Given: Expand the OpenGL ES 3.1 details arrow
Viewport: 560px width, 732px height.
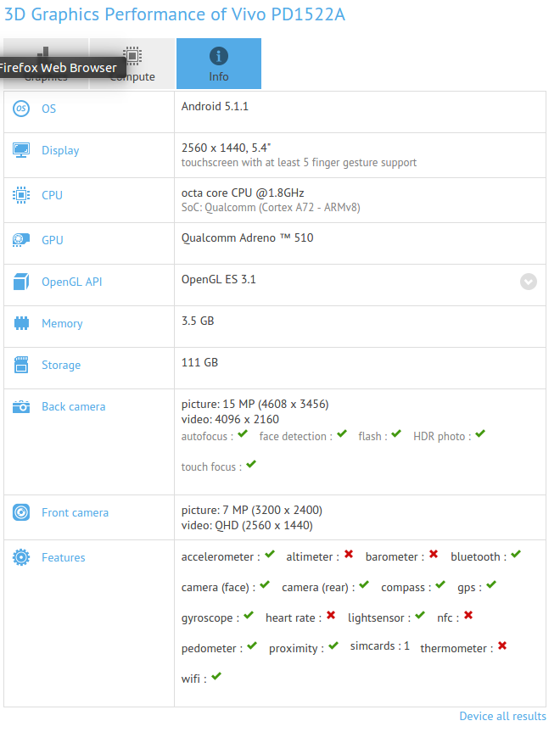Looking at the screenshot, I should 529,282.
